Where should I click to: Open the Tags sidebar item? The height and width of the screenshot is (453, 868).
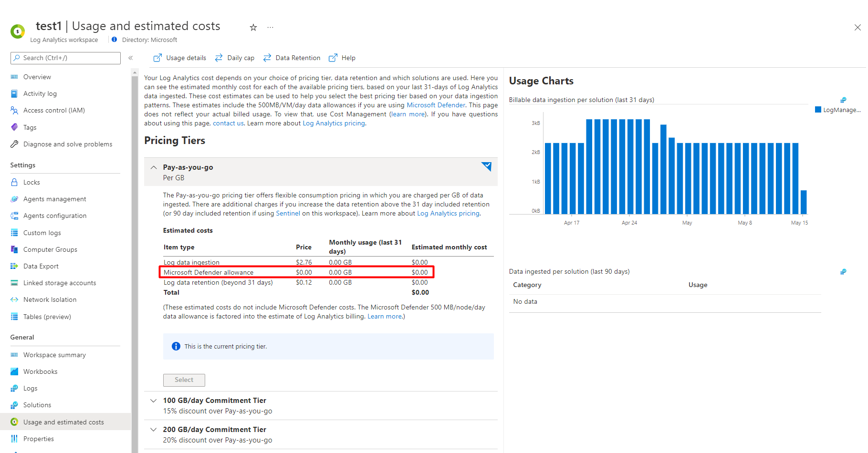pyautogui.click(x=30, y=127)
